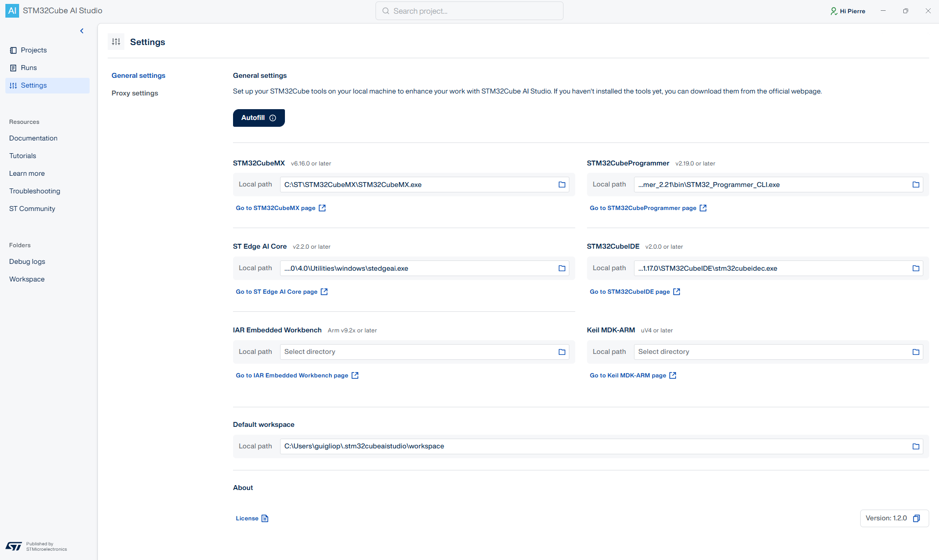Click the Default workspace path field
Viewport: 939px width, 560px height.
602,446
